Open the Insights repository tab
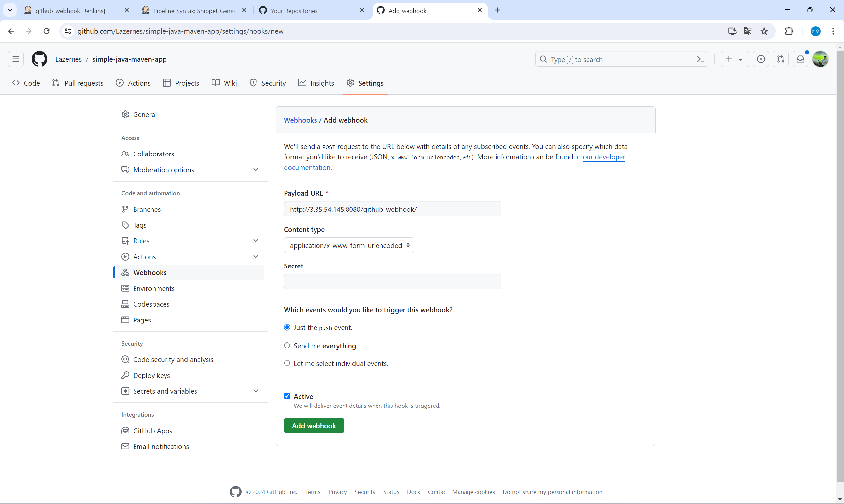Image resolution: width=844 pixels, height=504 pixels. click(316, 83)
